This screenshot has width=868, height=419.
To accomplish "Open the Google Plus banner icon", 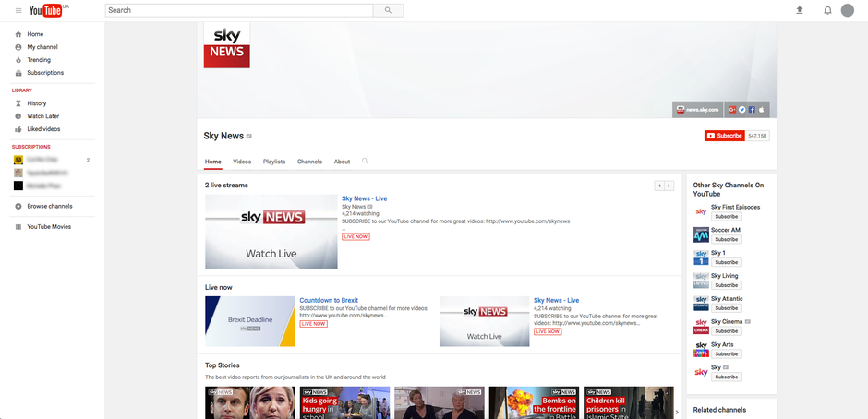I will point(732,110).
